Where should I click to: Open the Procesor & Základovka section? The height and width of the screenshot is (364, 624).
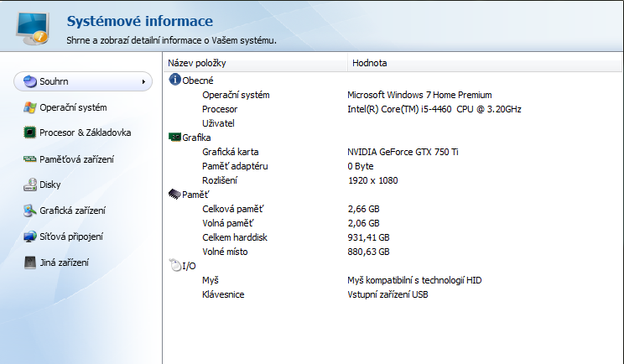coord(86,133)
